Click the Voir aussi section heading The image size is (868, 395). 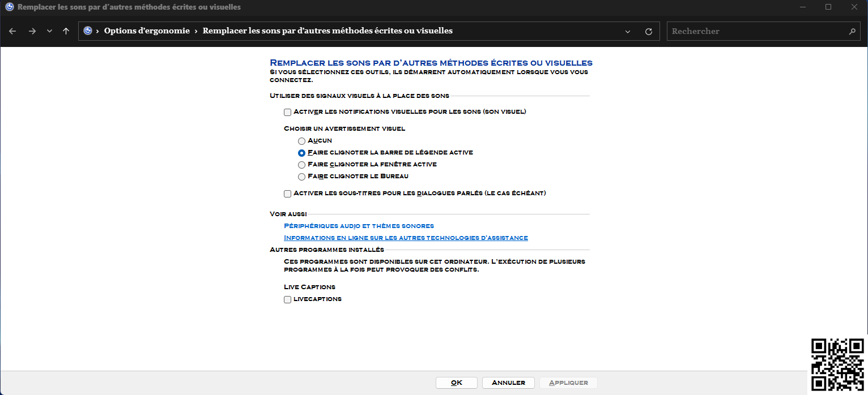(x=288, y=214)
